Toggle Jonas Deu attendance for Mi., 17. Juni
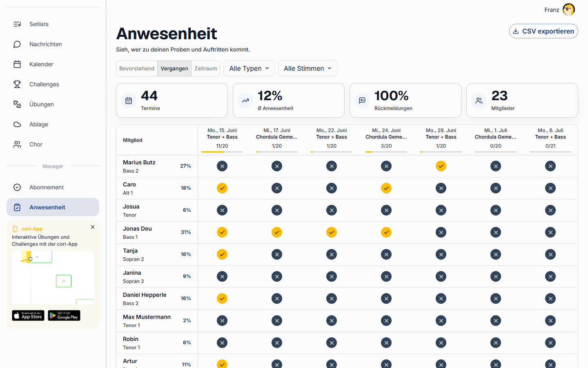This screenshot has height=368, width=588. 277,232
